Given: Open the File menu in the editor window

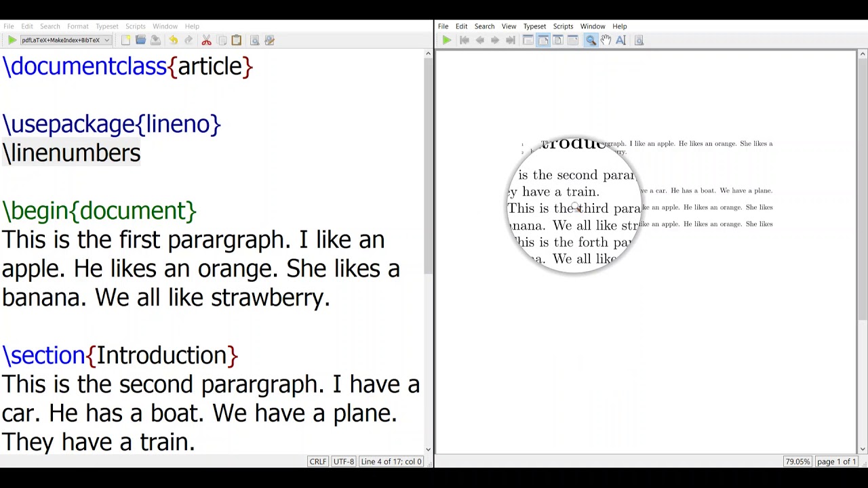Looking at the screenshot, I should [x=9, y=26].
